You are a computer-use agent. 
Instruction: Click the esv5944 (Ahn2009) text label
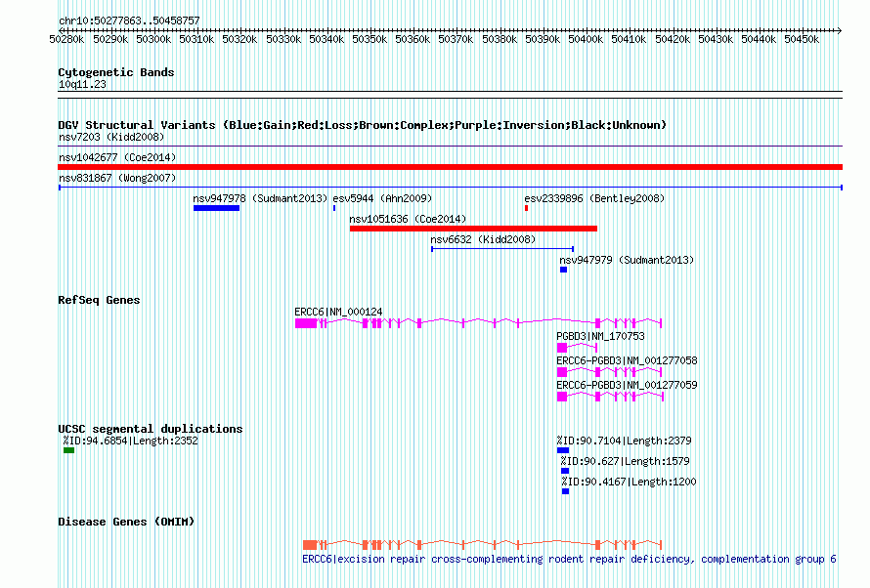[382, 198]
